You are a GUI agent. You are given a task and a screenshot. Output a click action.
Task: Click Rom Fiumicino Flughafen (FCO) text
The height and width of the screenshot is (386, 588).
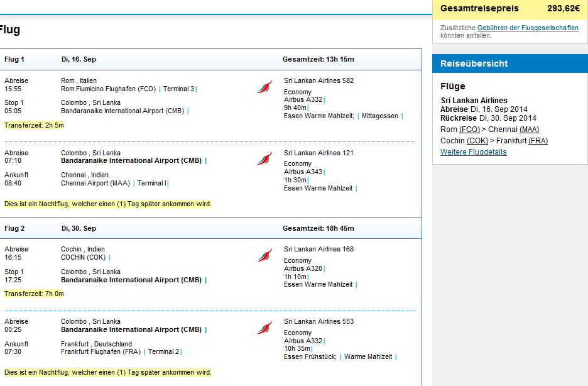tap(109, 89)
